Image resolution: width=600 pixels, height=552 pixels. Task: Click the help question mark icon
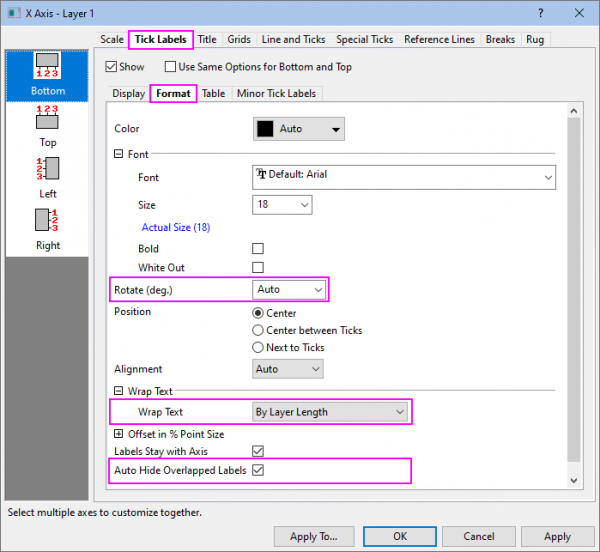[539, 13]
